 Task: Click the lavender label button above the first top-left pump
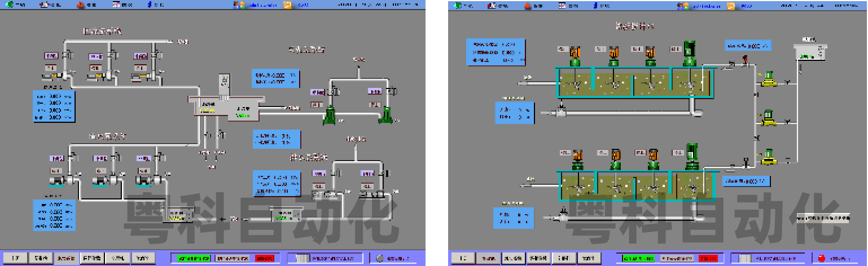tap(51, 56)
